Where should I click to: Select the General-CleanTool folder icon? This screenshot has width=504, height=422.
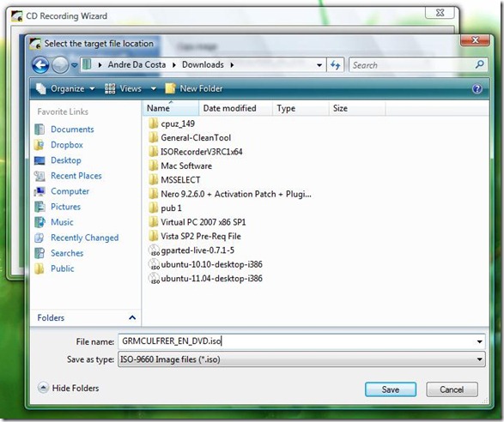pos(154,137)
